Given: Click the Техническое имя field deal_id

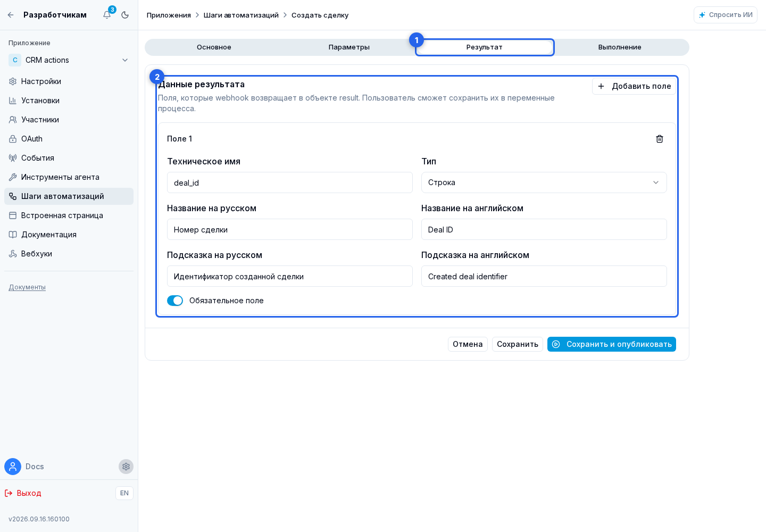Looking at the screenshot, I should 290,182.
